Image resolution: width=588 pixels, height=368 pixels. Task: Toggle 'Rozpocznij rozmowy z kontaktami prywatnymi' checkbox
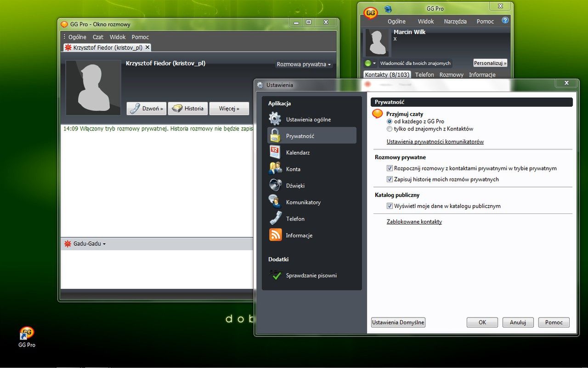tap(390, 168)
